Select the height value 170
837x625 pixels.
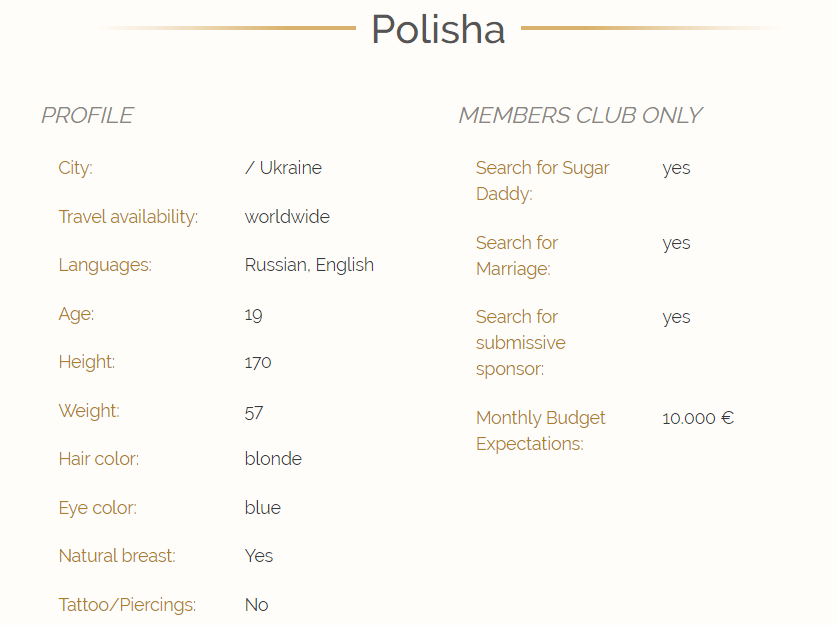[x=258, y=362]
